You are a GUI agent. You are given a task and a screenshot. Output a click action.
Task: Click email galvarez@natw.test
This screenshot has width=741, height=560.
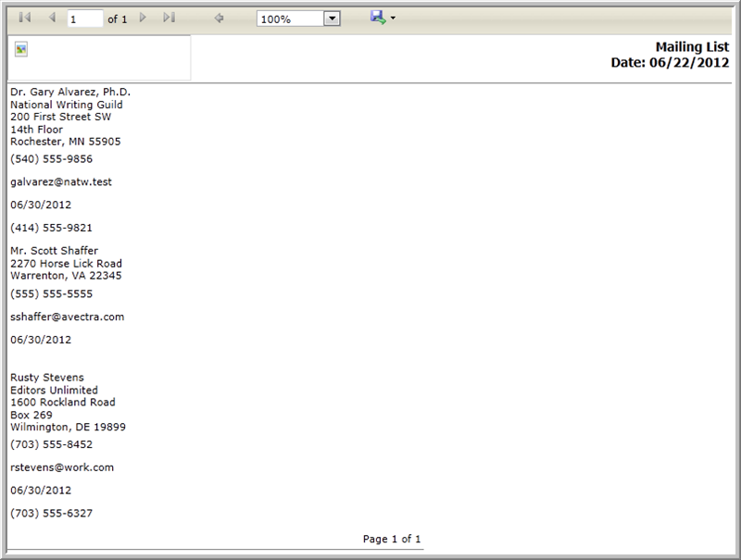pyautogui.click(x=61, y=181)
